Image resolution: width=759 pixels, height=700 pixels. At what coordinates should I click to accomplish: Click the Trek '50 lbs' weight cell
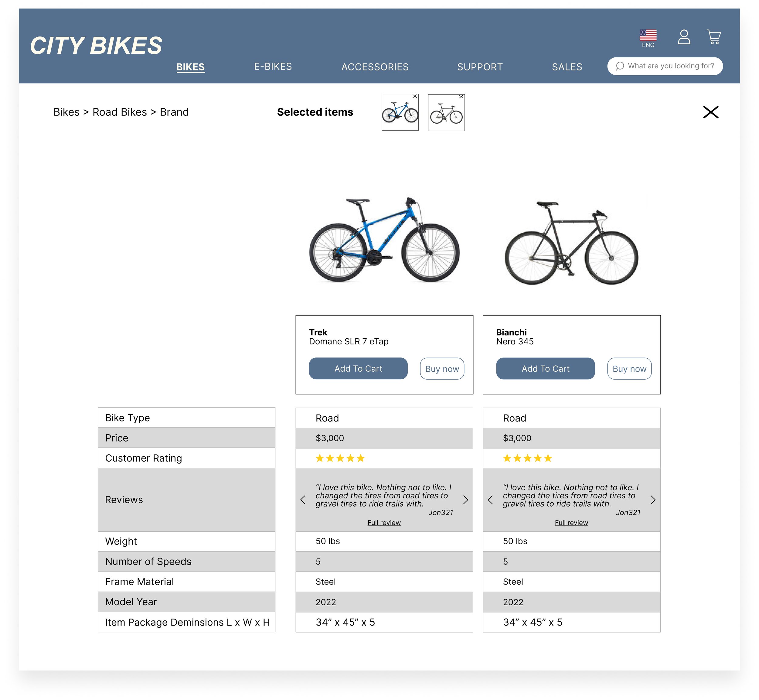384,541
